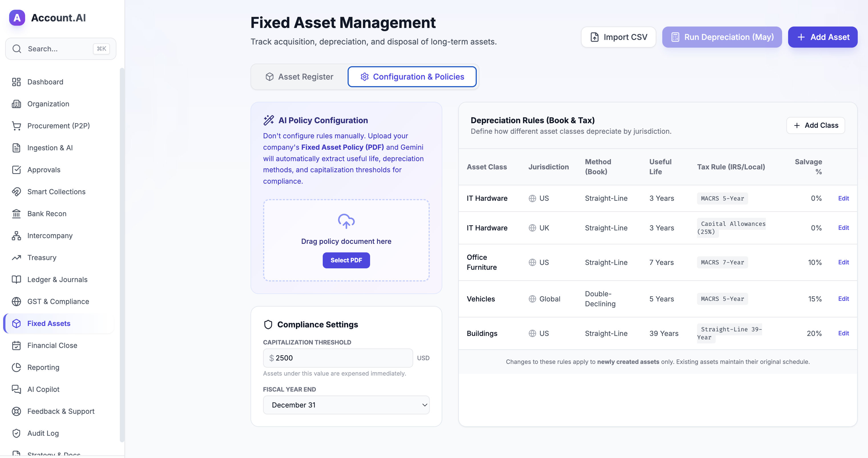
Task: Open the AI Copilot chat icon
Action: [16, 389]
